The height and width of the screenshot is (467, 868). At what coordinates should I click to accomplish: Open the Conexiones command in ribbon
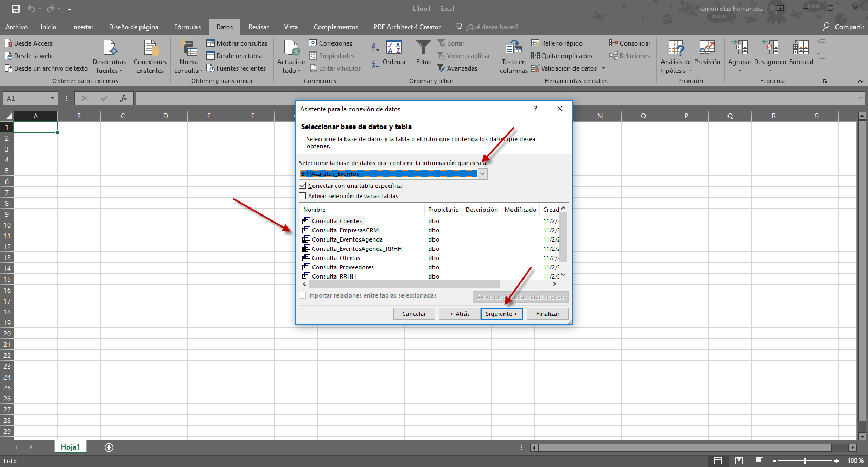(x=330, y=43)
